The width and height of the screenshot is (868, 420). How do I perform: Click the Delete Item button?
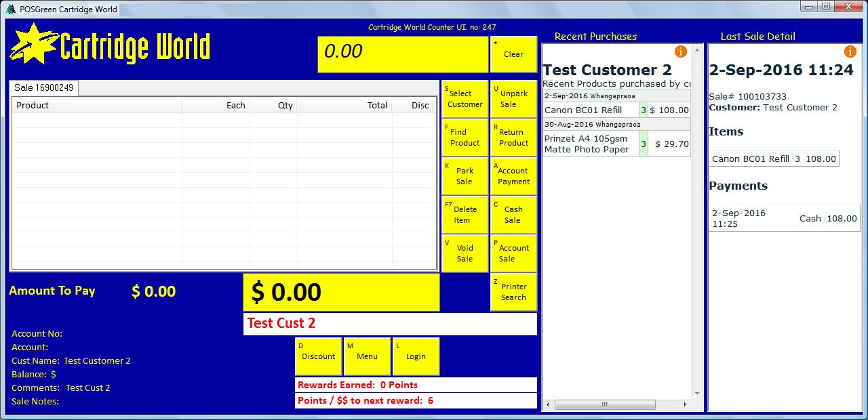tap(465, 215)
